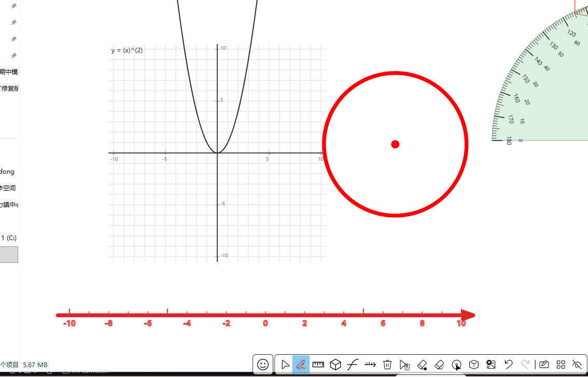The height and width of the screenshot is (377, 588).
Task: Select the stroke eraser tool
Action: 439,365
